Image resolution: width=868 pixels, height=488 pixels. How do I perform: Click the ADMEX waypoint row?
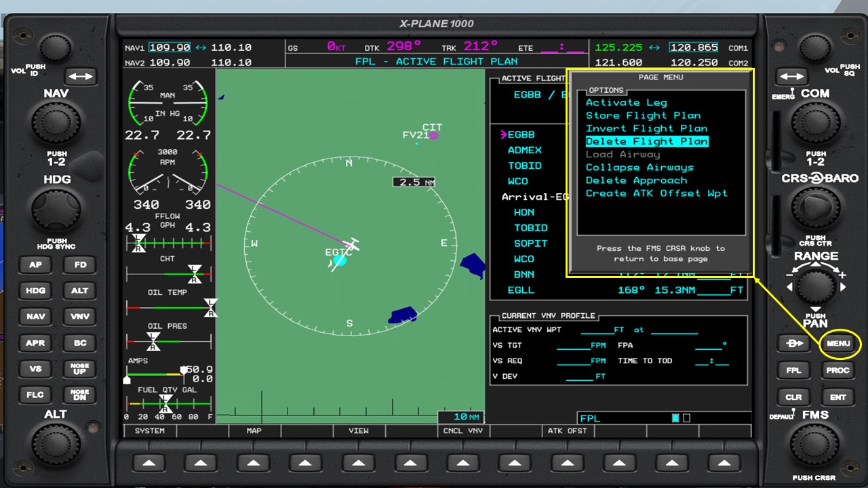[525, 150]
